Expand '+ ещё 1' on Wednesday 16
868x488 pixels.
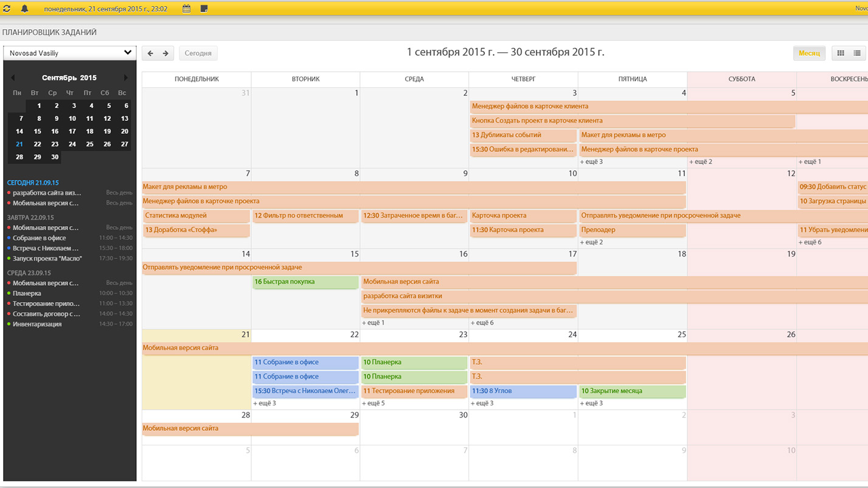[x=373, y=323]
